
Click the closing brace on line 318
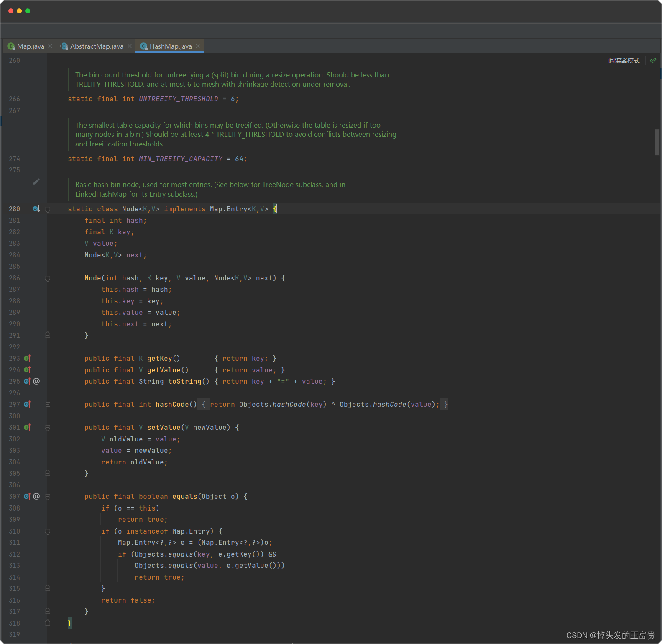point(70,623)
